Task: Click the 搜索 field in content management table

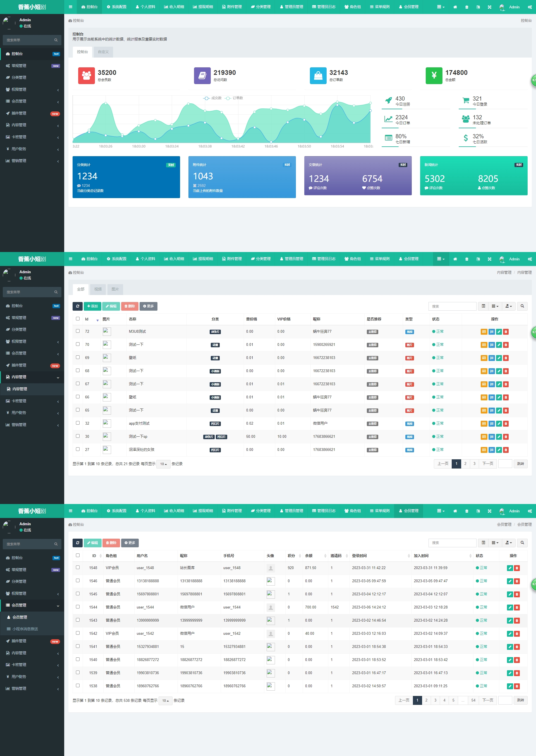Action: click(x=452, y=306)
